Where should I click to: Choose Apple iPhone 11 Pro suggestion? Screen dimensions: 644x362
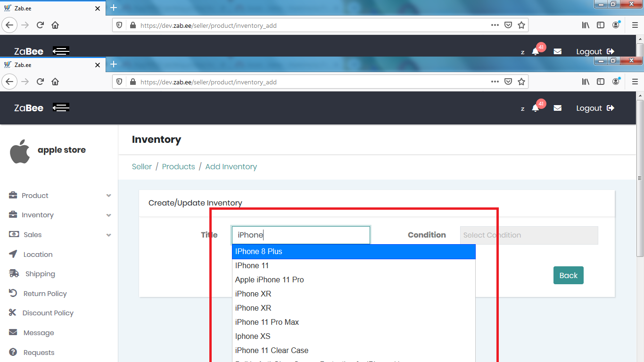(x=354, y=280)
